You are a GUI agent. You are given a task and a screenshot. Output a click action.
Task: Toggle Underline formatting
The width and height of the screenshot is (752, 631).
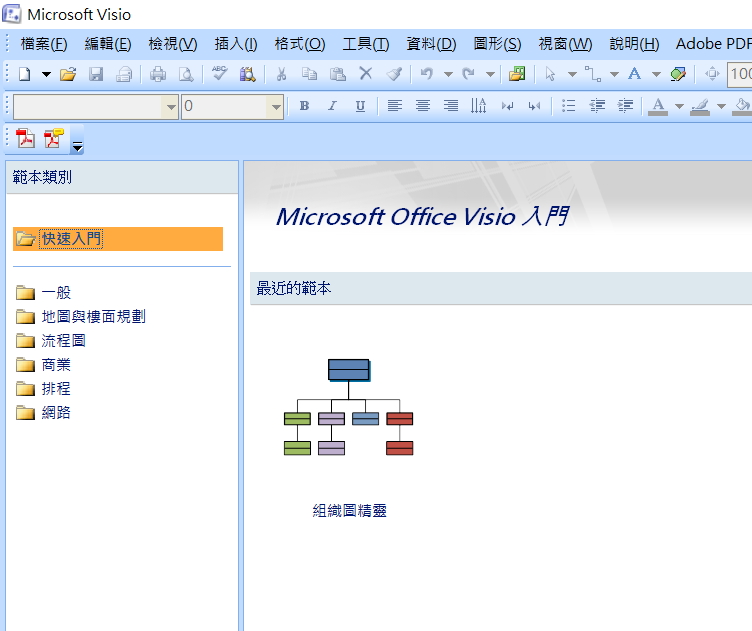pyautogui.click(x=361, y=106)
